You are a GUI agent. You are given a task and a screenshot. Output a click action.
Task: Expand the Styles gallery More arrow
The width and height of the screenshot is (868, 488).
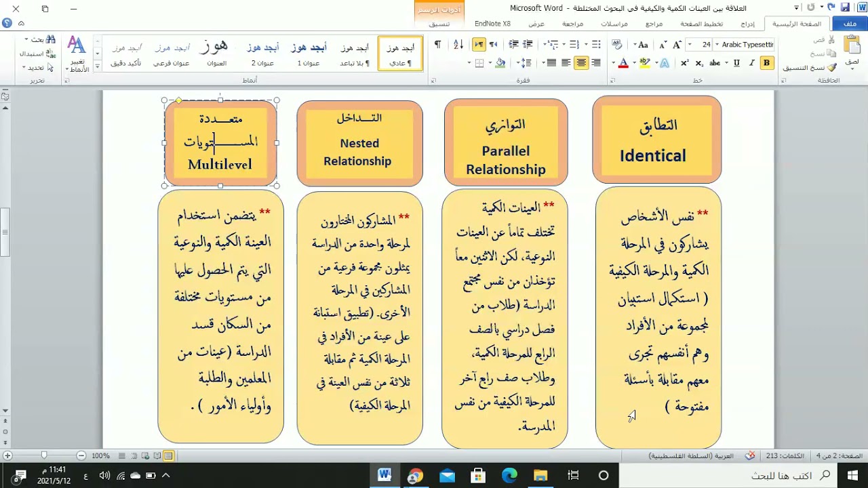point(97,66)
